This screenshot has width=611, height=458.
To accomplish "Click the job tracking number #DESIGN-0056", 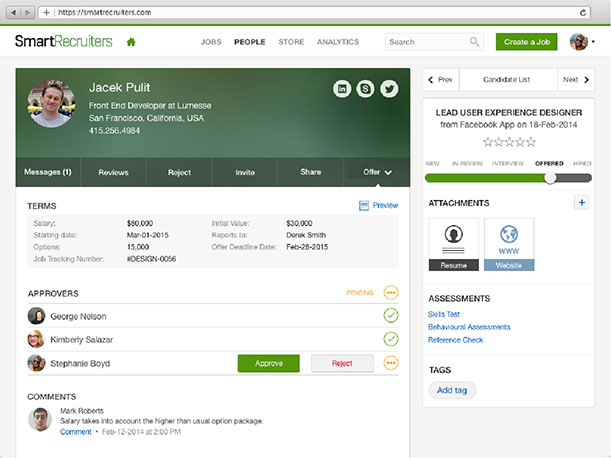I will 152,259.
